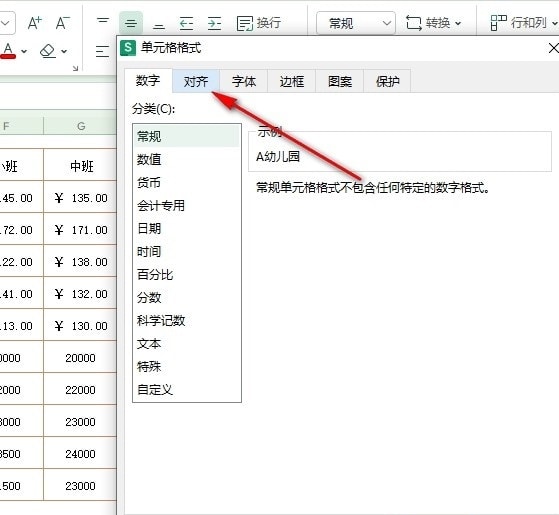Click the A幼儿园 sample preview text
The width and height of the screenshot is (559, 515).
278,156
